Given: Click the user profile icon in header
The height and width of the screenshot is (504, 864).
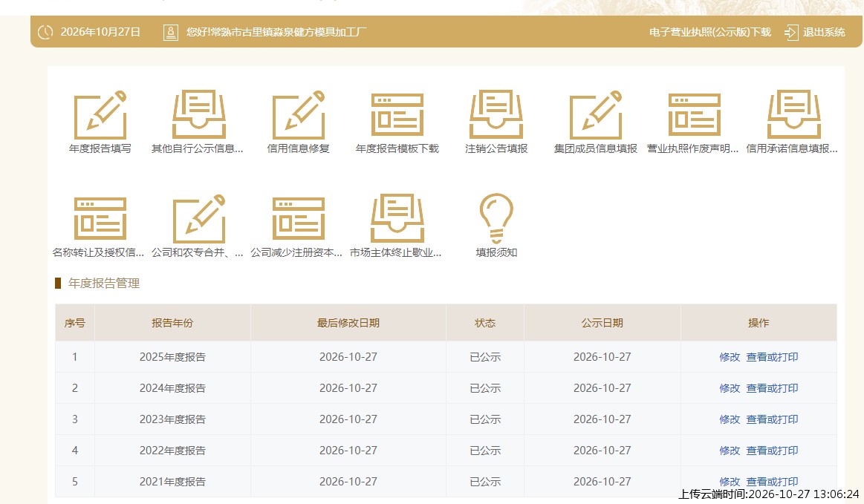Looking at the screenshot, I should (x=171, y=32).
